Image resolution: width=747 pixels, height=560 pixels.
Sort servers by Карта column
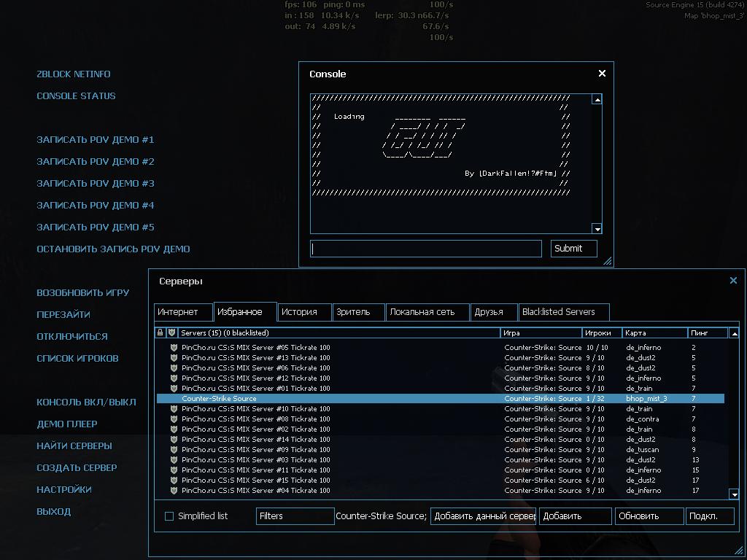click(x=655, y=332)
